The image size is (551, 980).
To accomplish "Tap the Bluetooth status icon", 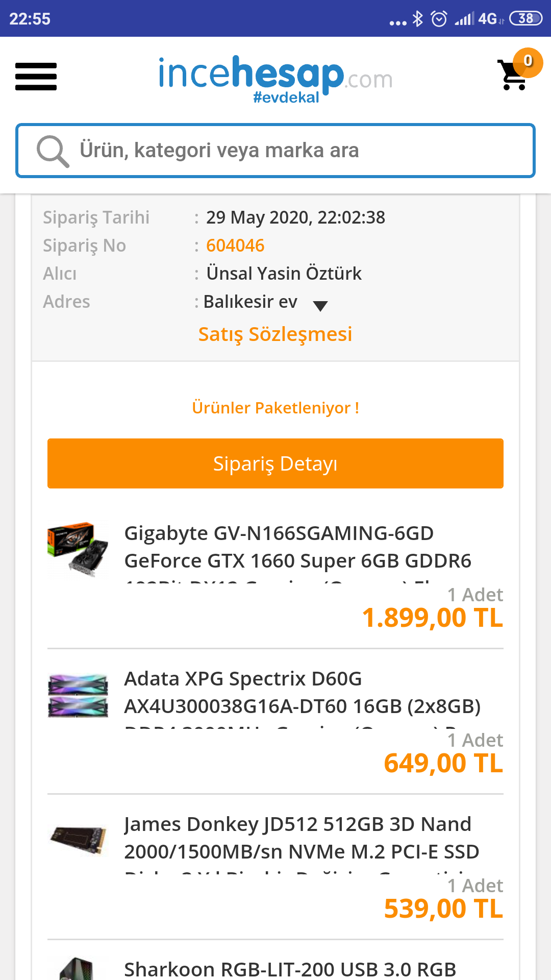I will point(418,19).
